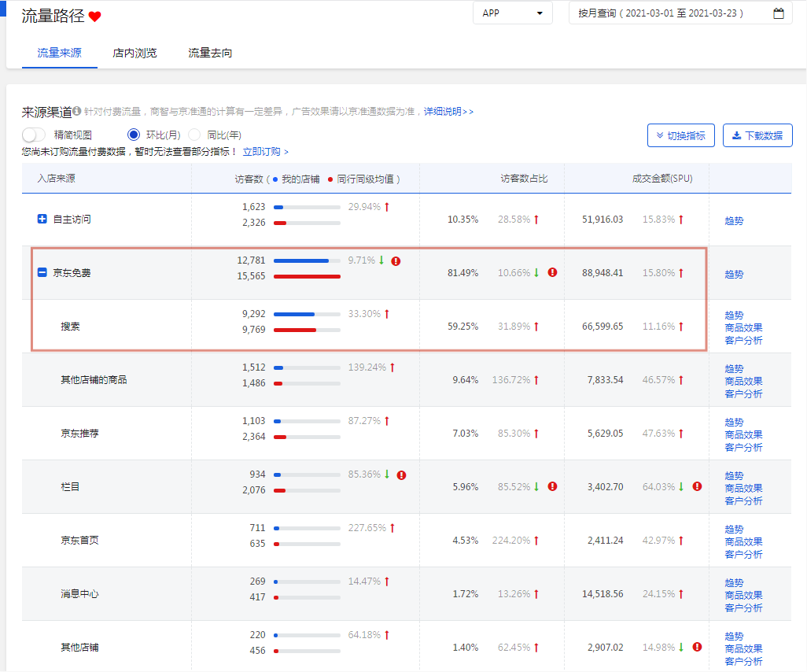
Task: Click warning icon beside 其他店铺 14.98% amount
Action: [697, 648]
